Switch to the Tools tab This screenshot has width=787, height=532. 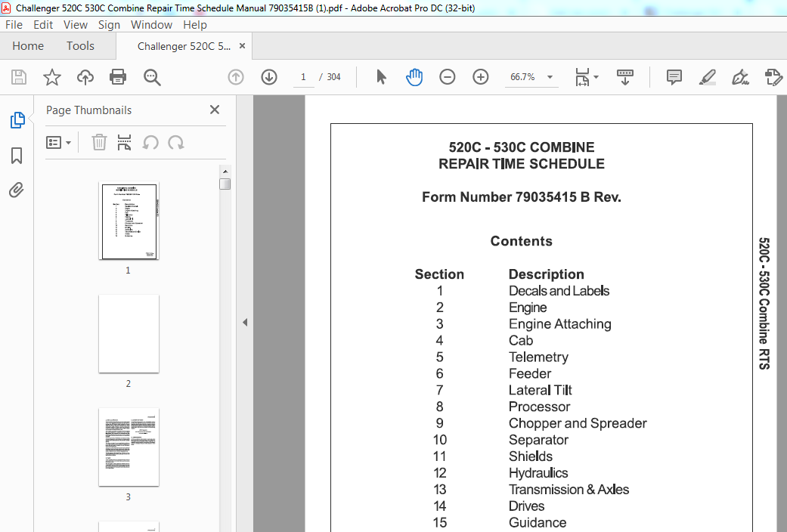pyautogui.click(x=80, y=45)
